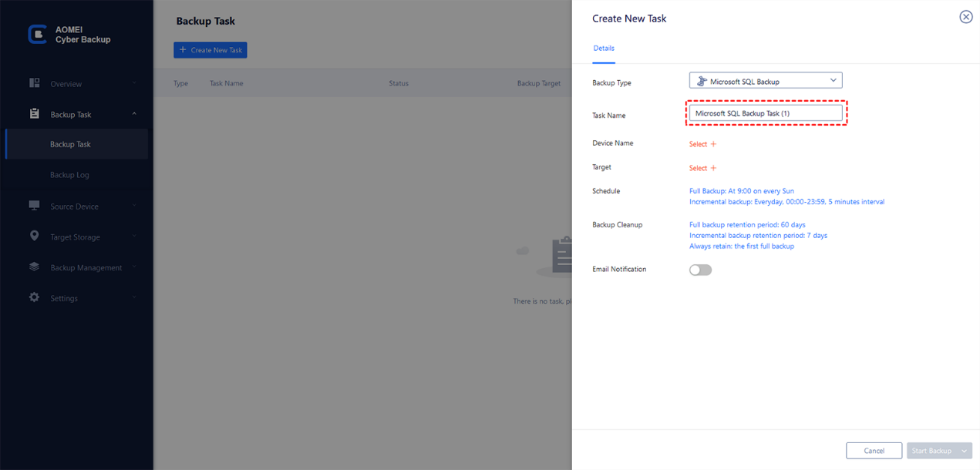Click the Overview dashboard icon in sidebar
The height and width of the screenshot is (470, 980).
point(34,83)
